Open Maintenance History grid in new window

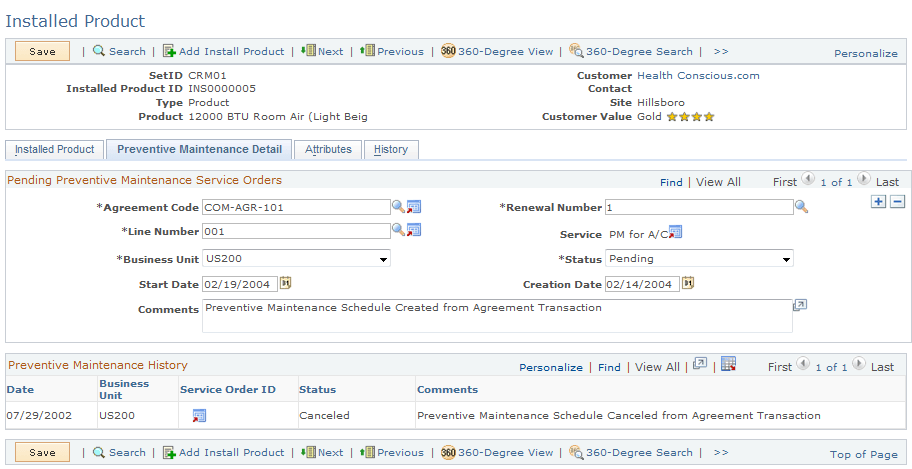(x=700, y=364)
